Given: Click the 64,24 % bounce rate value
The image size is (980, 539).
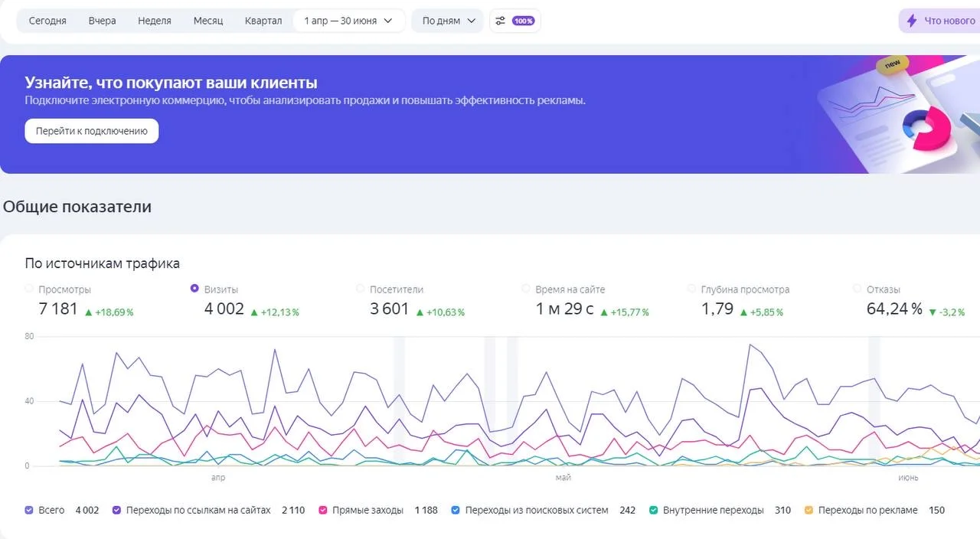Looking at the screenshot, I should [894, 309].
